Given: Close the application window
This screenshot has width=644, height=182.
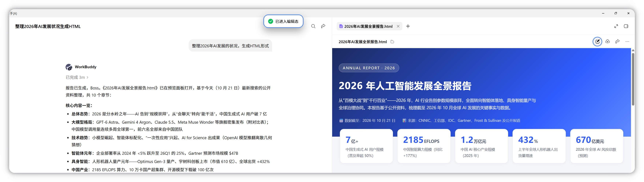Looking at the screenshot, I should [628, 13].
